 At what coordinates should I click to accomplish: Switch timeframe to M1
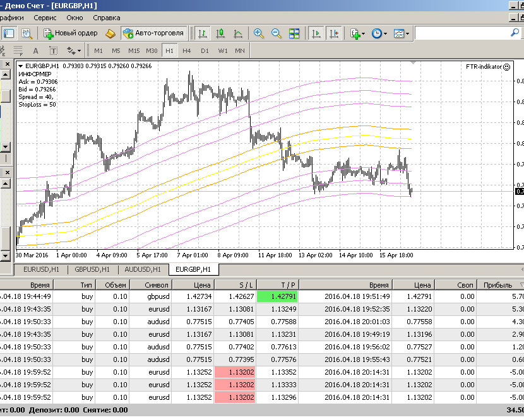tap(98, 50)
